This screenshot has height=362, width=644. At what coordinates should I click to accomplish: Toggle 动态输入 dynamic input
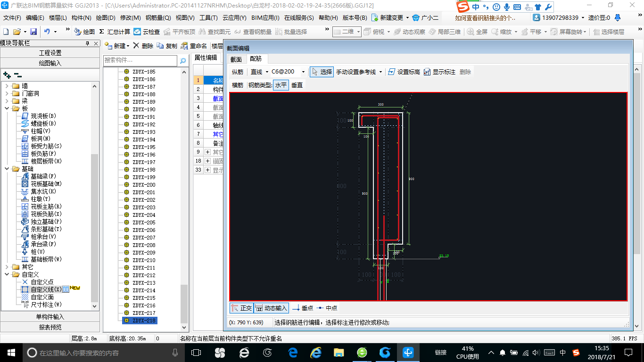271,308
